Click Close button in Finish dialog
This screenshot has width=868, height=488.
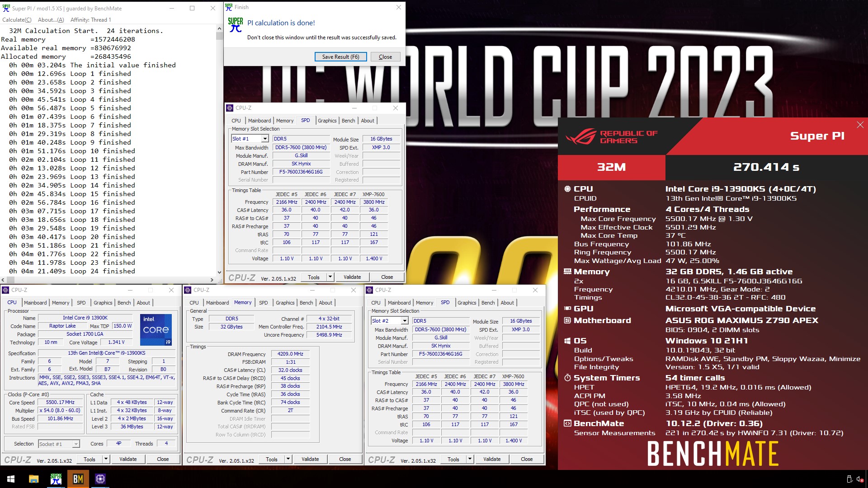coord(386,57)
